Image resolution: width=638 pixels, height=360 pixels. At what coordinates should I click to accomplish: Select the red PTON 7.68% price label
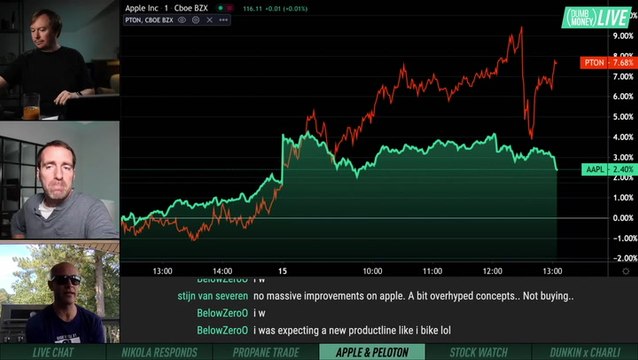[609, 63]
